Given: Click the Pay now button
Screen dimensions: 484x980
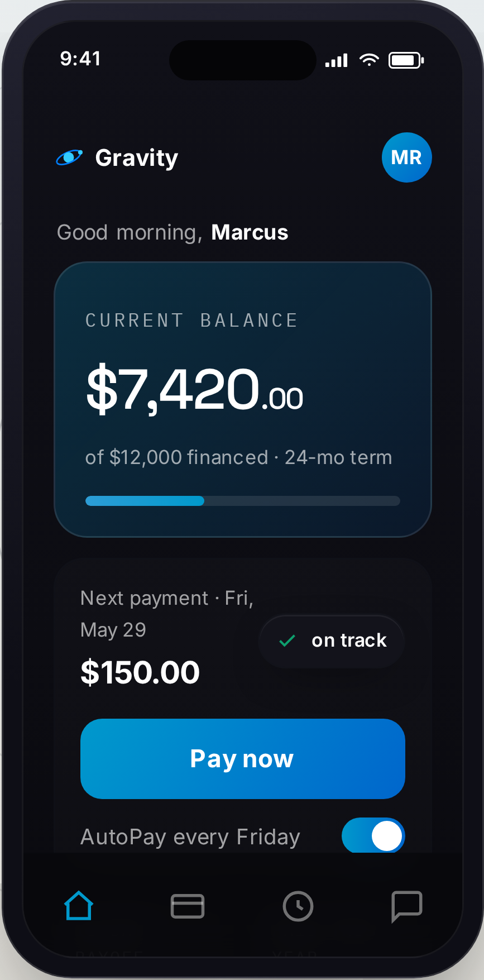Looking at the screenshot, I should click(x=243, y=759).
